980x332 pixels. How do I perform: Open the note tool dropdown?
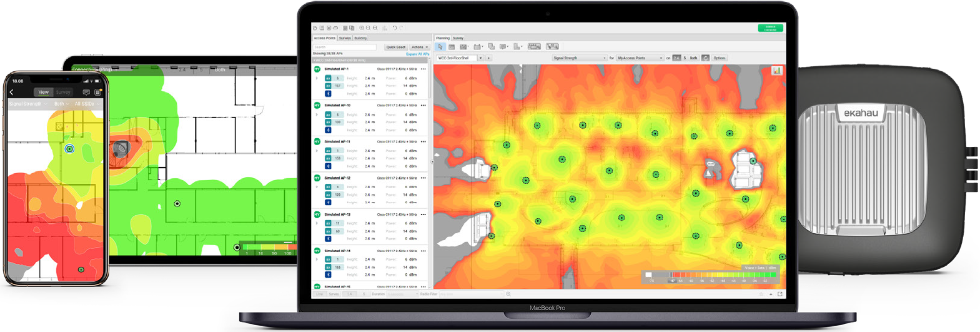pos(503,47)
